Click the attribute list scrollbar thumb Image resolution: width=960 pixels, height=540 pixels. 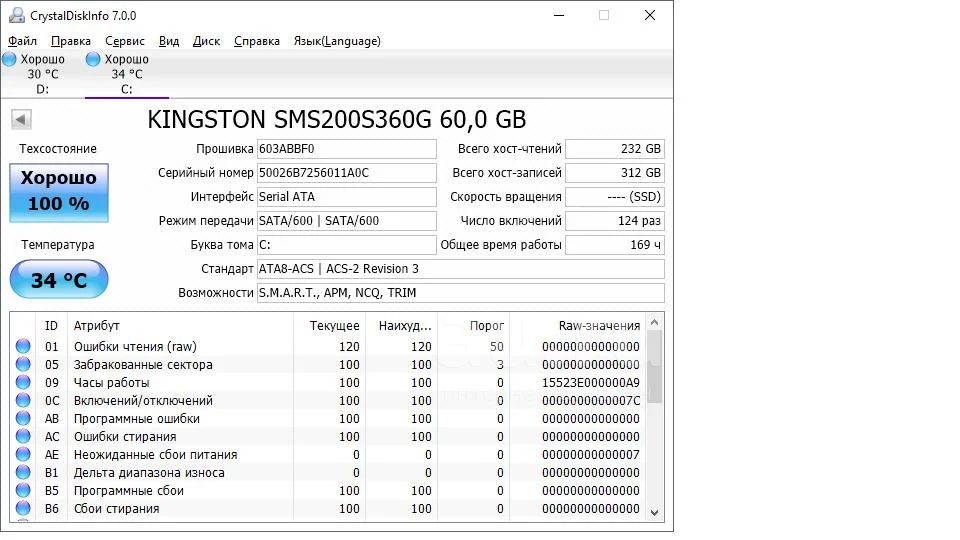(x=654, y=366)
